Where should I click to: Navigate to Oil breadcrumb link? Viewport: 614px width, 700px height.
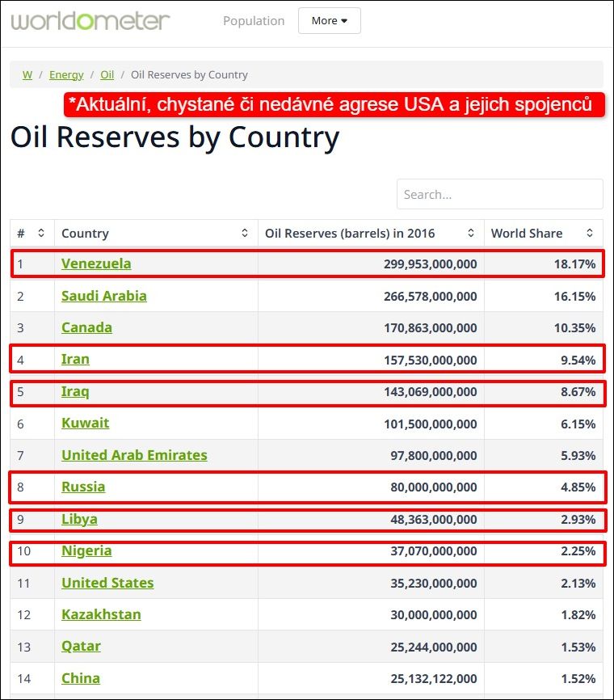107,74
